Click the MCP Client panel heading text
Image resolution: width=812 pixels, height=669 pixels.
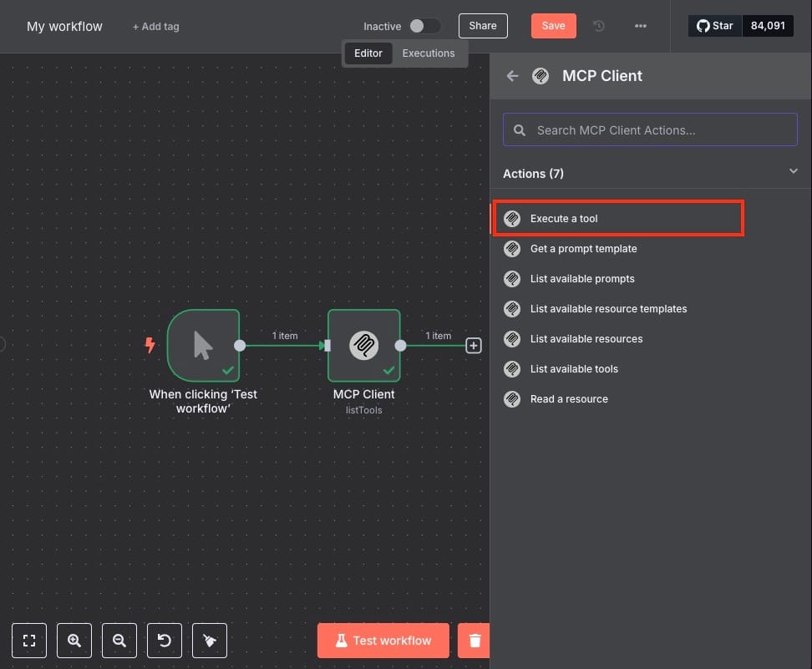coord(602,76)
